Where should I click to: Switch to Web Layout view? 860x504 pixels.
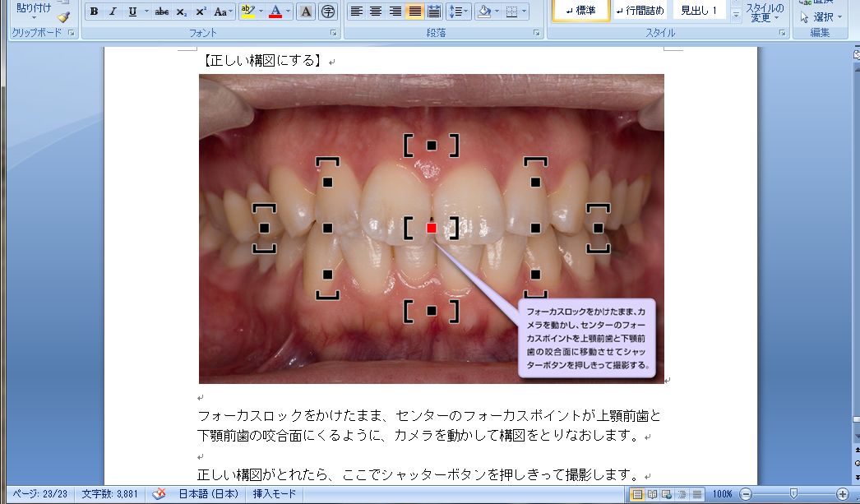[667, 494]
